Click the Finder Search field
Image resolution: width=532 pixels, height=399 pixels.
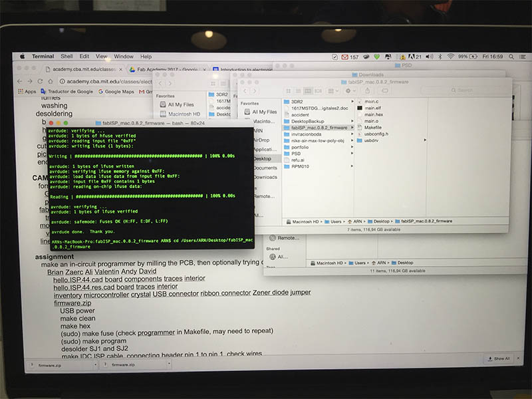click(464, 90)
